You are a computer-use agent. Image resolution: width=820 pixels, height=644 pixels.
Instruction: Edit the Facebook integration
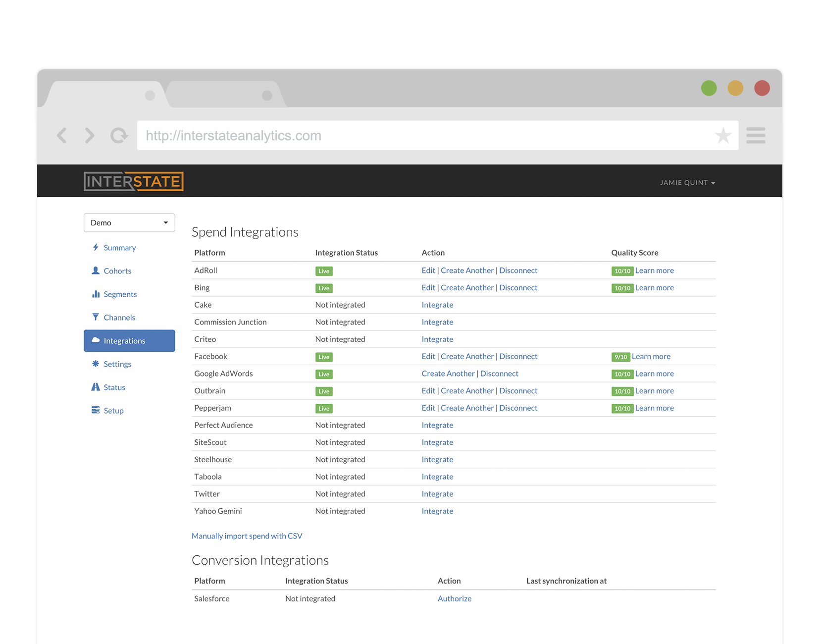point(428,356)
